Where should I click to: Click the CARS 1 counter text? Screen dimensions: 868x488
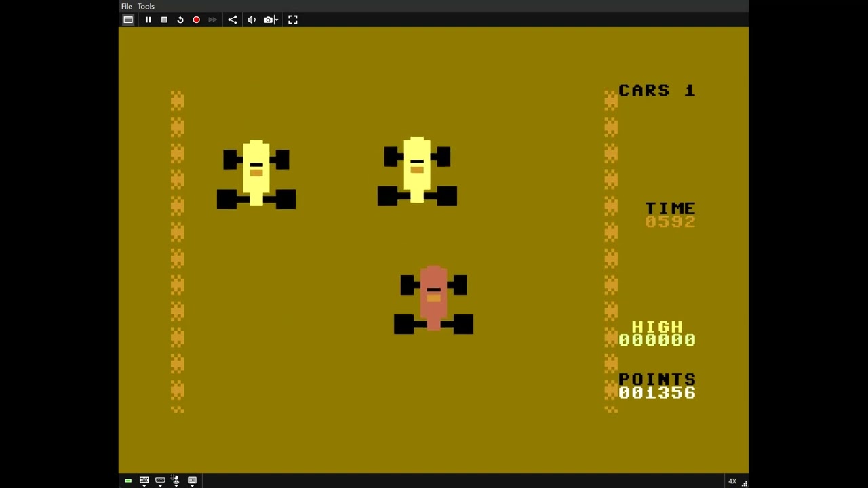[657, 90]
